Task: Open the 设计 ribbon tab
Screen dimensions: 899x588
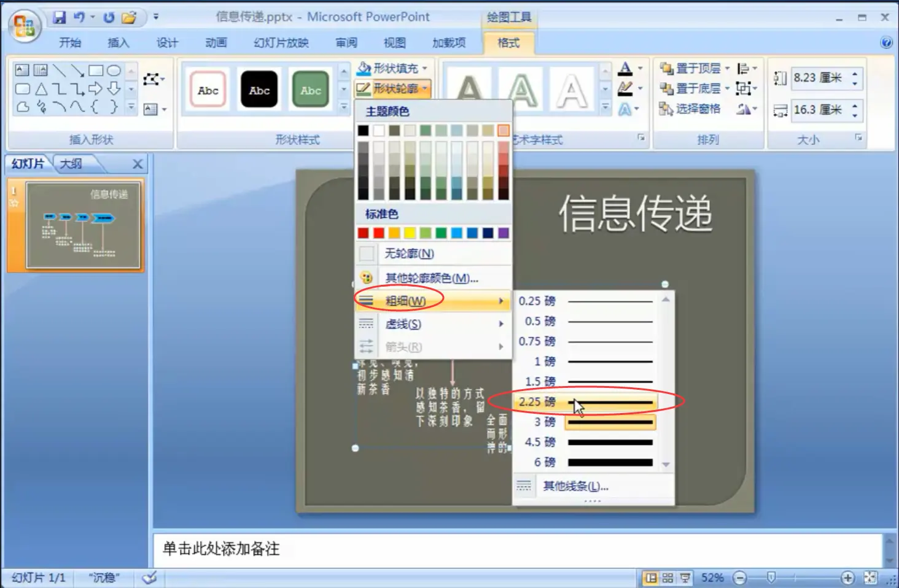Action: (x=167, y=42)
